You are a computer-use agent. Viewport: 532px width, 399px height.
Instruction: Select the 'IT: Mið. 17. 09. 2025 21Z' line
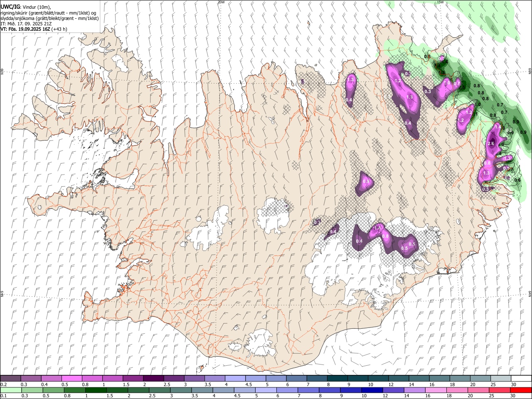[26, 24]
